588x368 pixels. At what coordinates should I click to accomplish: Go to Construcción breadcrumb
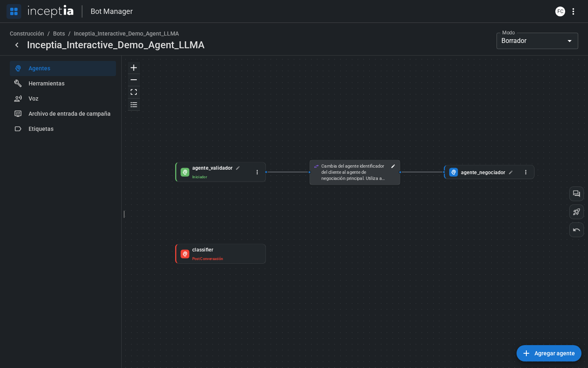click(x=27, y=34)
